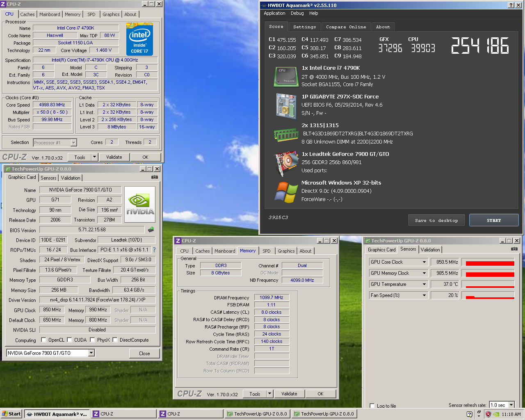Click the Bus Interface question mark icon
Screen dimensions: 525x420
[154, 250]
